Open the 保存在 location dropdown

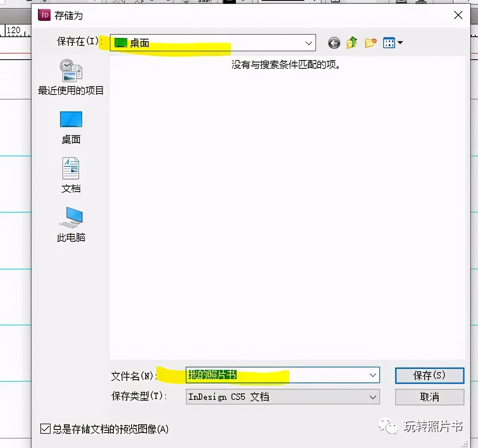(x=308, y=43)
